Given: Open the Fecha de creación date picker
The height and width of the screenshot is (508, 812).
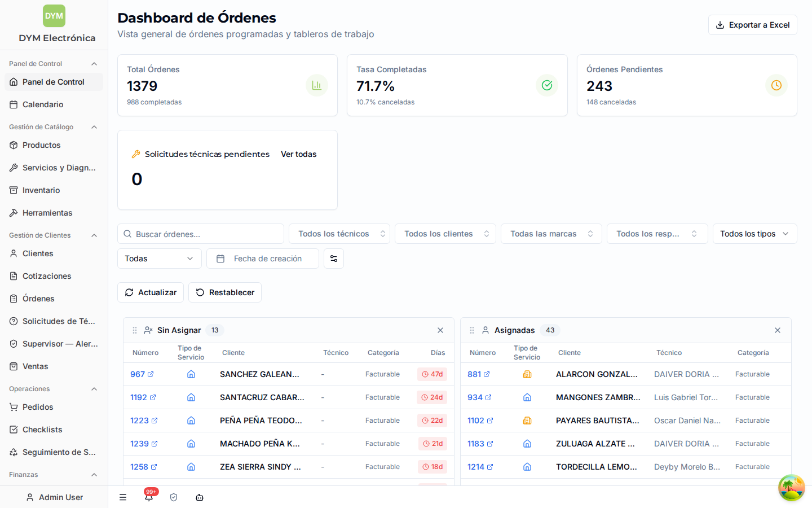Looking at the screenshot, I should point(263,259).
